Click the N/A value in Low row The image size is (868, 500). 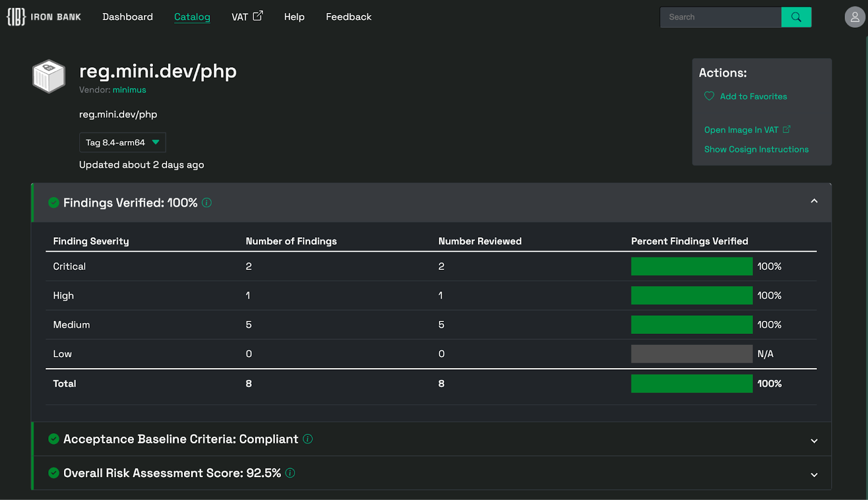(765, 354)
